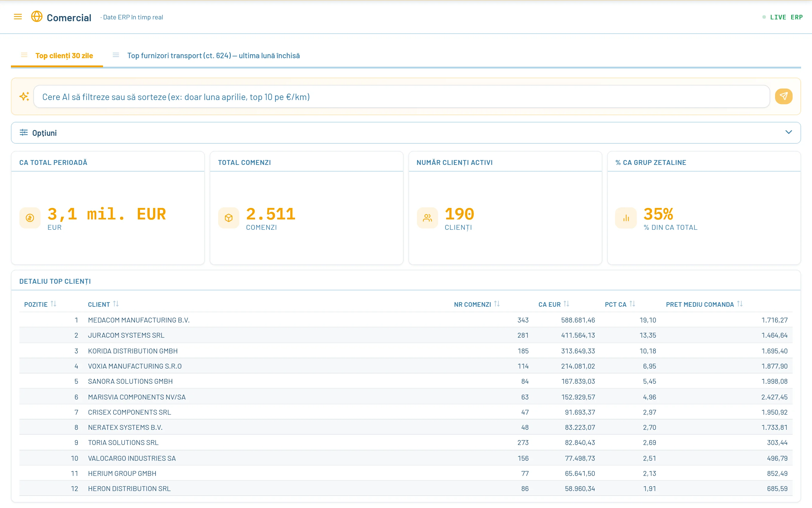Sort by NR COMENZI column arrows
The image size is (812, 508).
tap(497, 304)
